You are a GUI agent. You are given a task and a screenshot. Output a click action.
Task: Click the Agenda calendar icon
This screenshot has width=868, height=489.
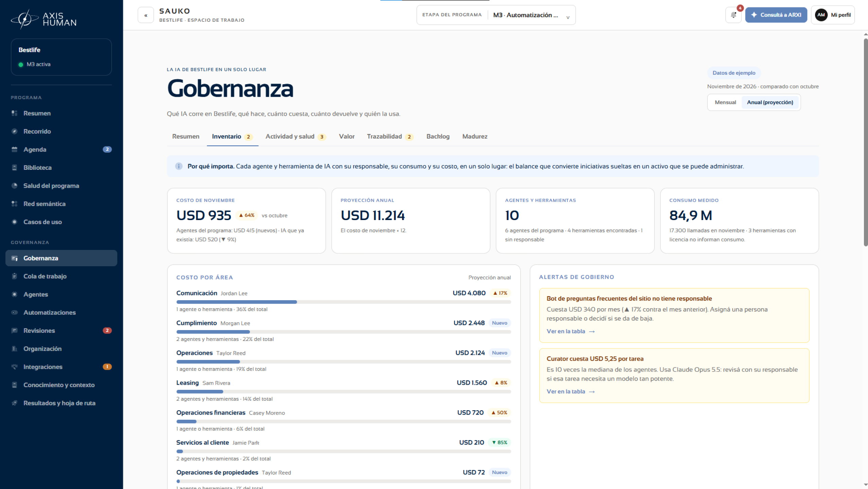click(x=14, y=149)
